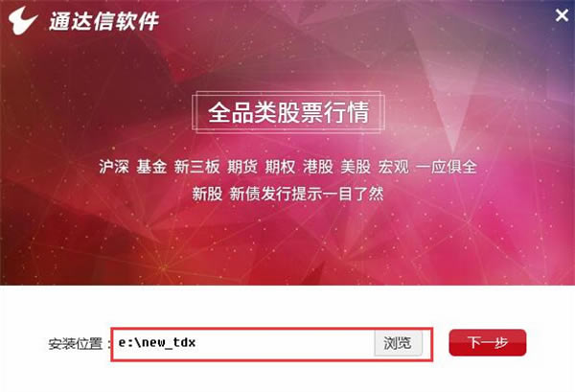Click the 一应俱全 text

click(x=447, y=167)
